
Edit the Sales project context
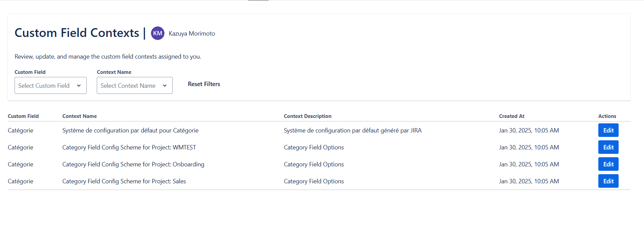tap(608, 181)
